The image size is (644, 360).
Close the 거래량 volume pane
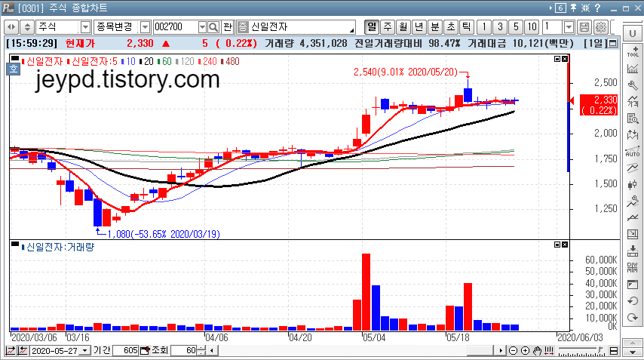[565, 245]
